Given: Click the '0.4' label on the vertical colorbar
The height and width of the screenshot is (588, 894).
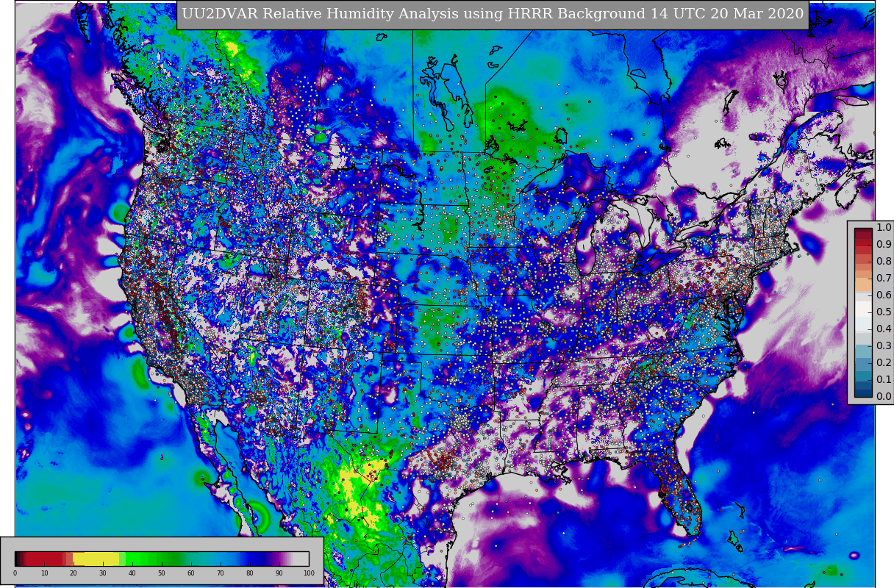Looking at the screenshot, I should click(884, 329).
